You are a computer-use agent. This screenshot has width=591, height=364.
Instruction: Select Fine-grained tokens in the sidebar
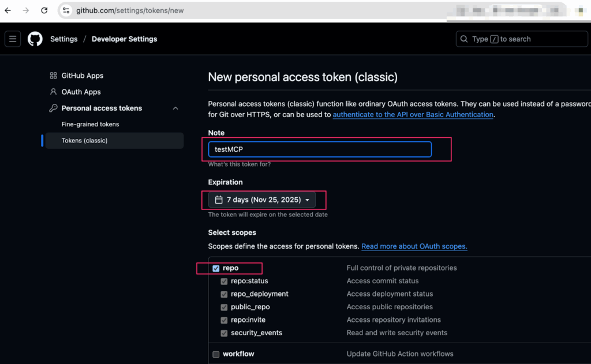click(89, 124)
